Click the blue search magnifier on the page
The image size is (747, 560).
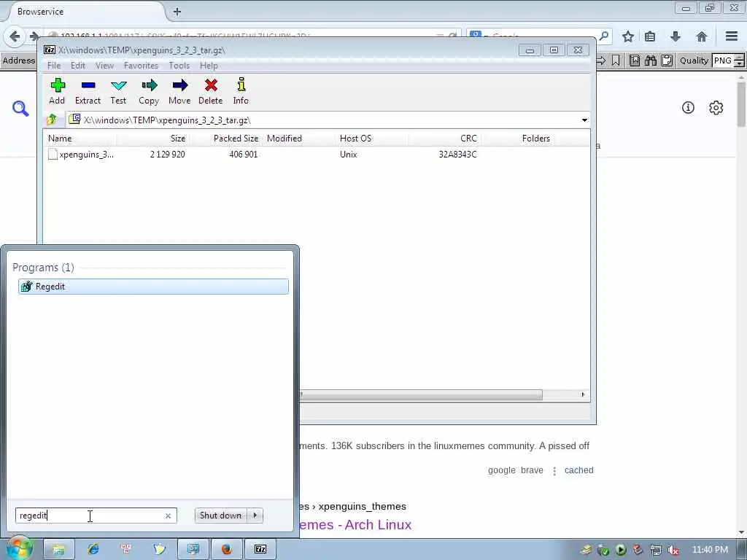20,109
